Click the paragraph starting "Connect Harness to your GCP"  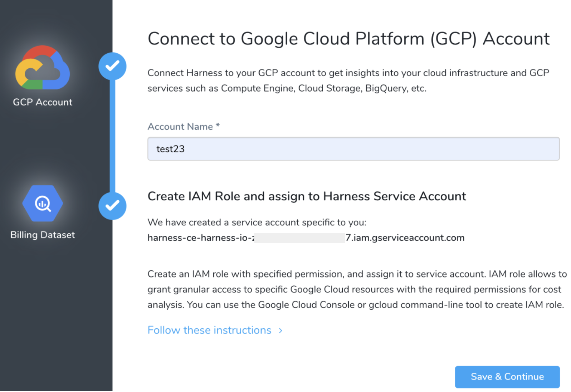coord(348,81)
